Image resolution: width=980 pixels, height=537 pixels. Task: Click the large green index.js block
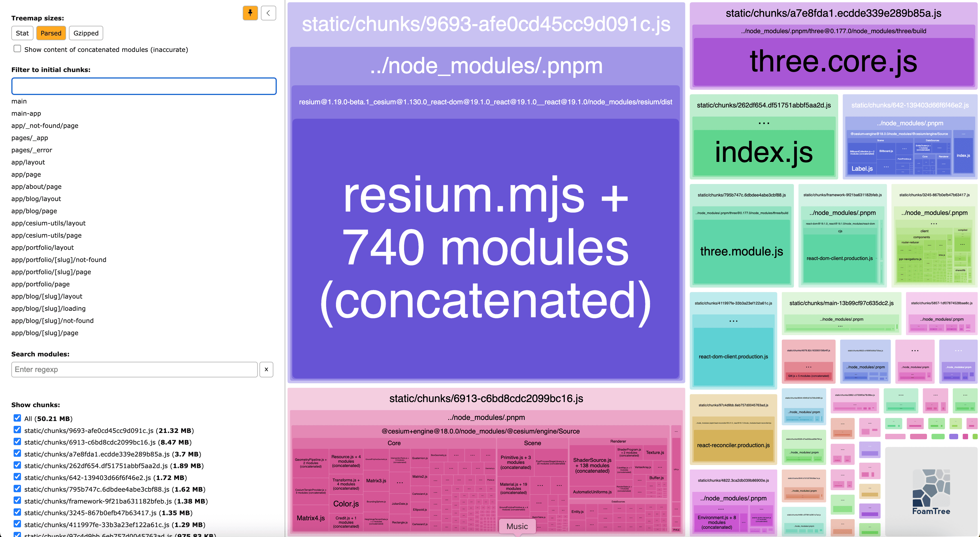(764, 153)
